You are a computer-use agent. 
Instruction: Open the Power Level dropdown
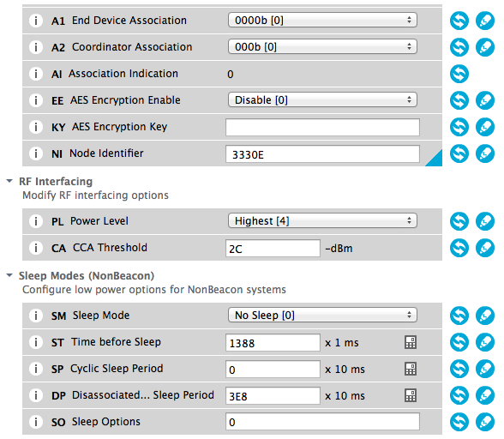pyautogui.click(x=322, y=220)
